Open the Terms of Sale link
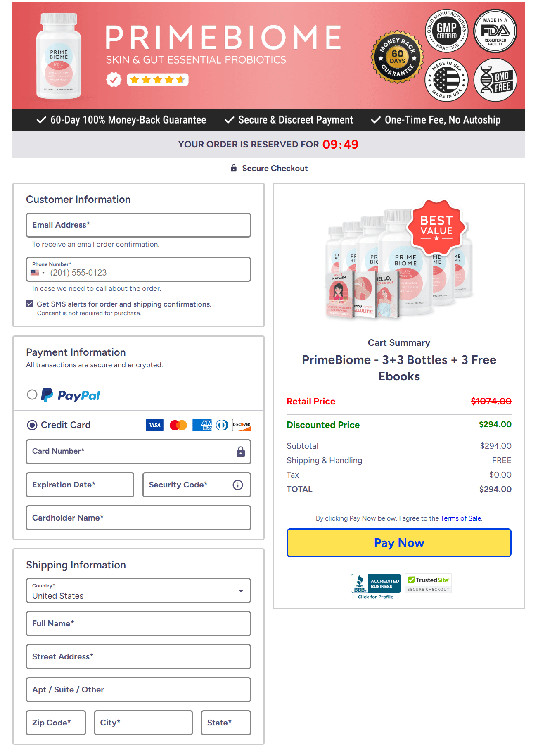 click(461, 518)
